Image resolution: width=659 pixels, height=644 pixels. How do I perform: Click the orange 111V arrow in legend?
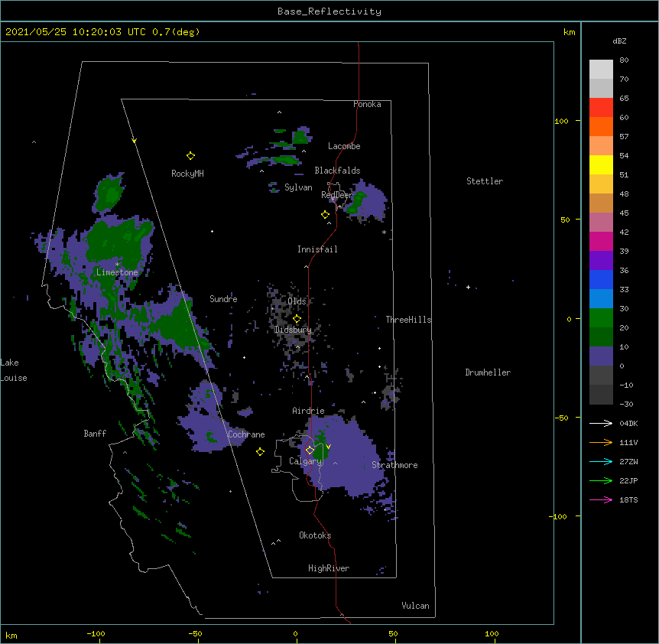point(601,442)
